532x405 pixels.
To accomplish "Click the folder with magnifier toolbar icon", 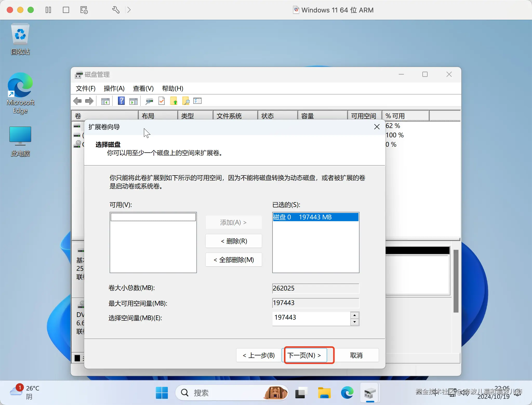I will (186, 101).
